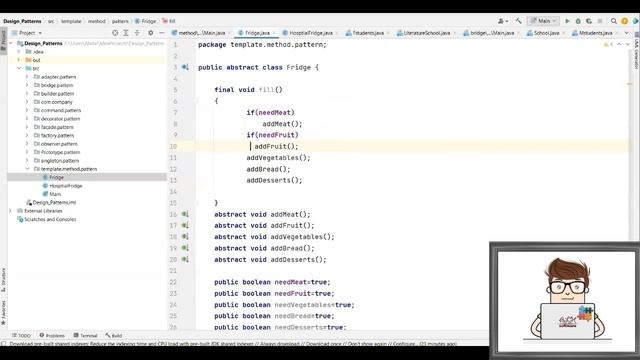Click gutter implementation icon for addDesserts line 20
The height and width of the screenshot is (360, 640).
coord(185,259)
